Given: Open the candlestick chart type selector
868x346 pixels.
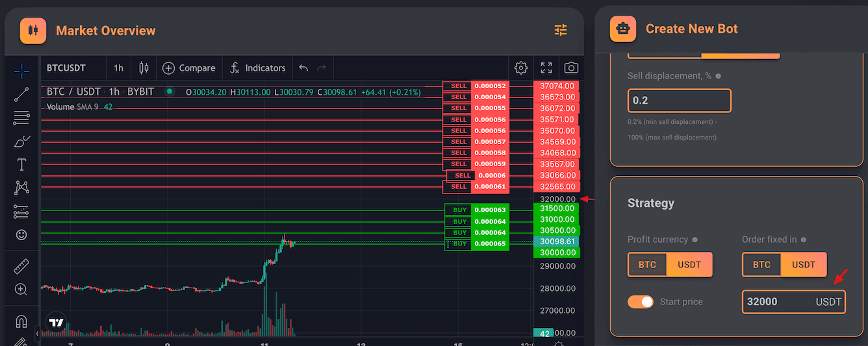Looking at the screenshot, I should (x=144, y=68).
